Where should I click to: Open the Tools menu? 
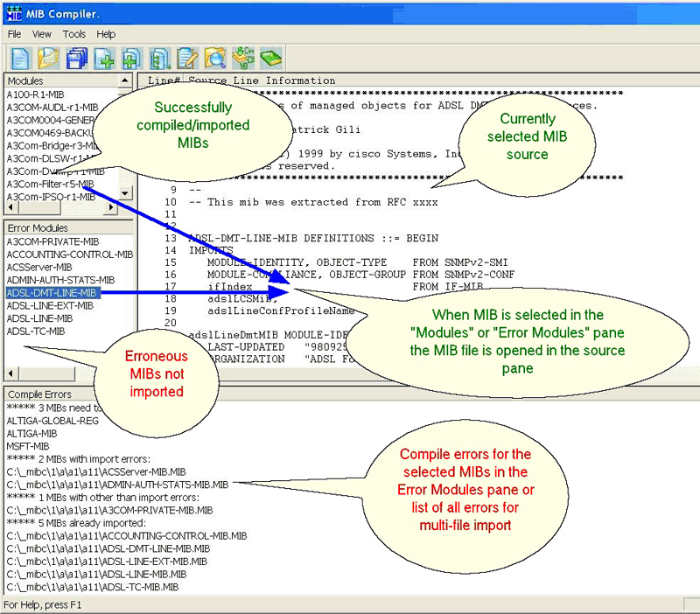tap(74, 34)
